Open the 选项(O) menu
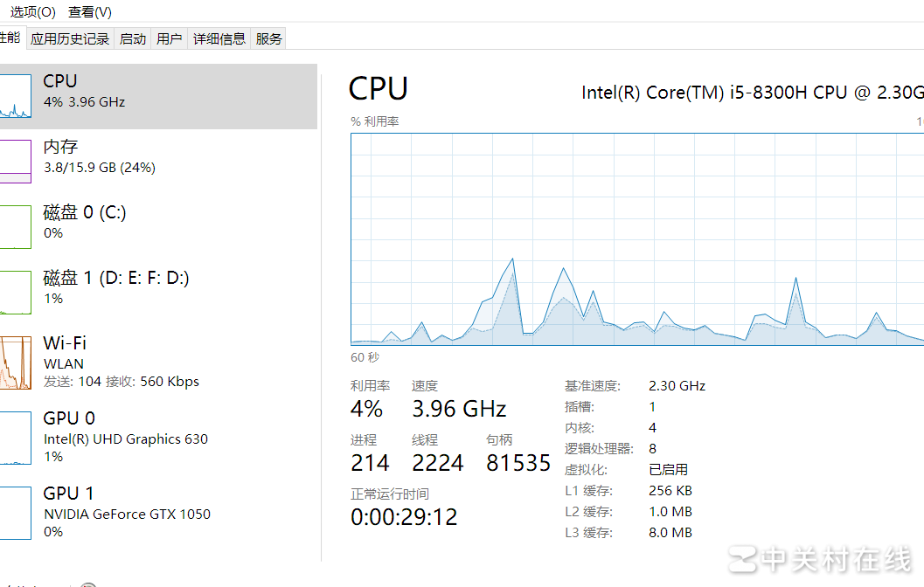This screenshot has height=587, width=924. tap(31, 12)
